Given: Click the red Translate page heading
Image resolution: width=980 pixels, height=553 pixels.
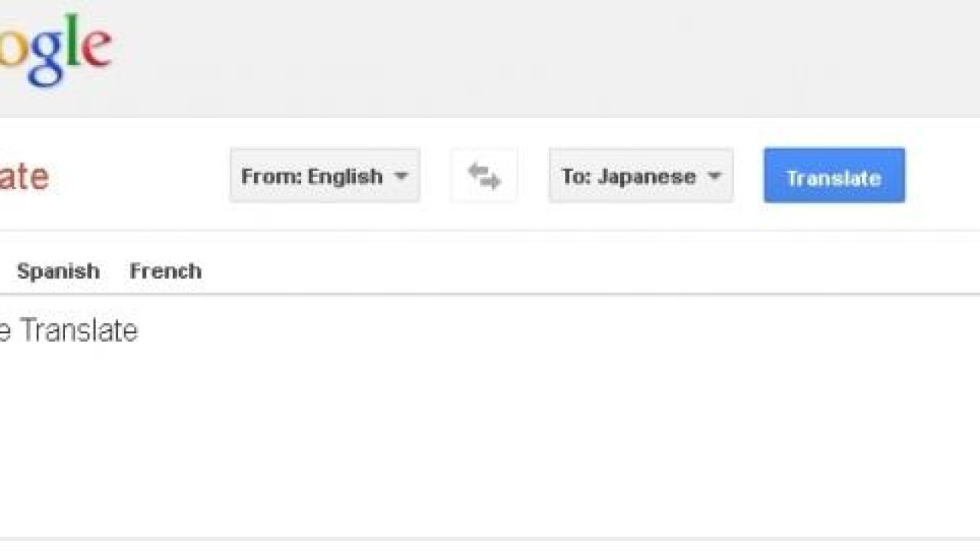Looking at the screenshot, I should tap(24, 177).
